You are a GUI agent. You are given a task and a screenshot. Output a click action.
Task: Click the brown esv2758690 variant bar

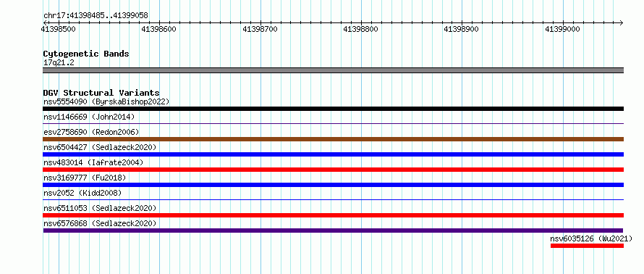[333, 139]
